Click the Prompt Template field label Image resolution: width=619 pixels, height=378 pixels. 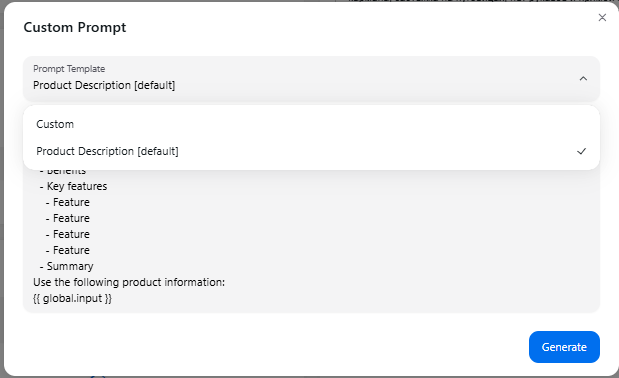(x=69, y=69)
